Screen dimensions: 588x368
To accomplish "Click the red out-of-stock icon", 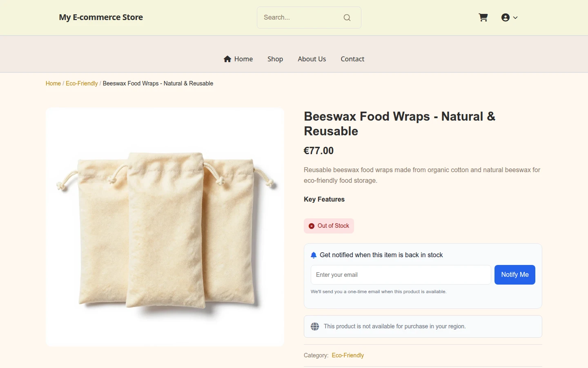I will click(312, 226).
